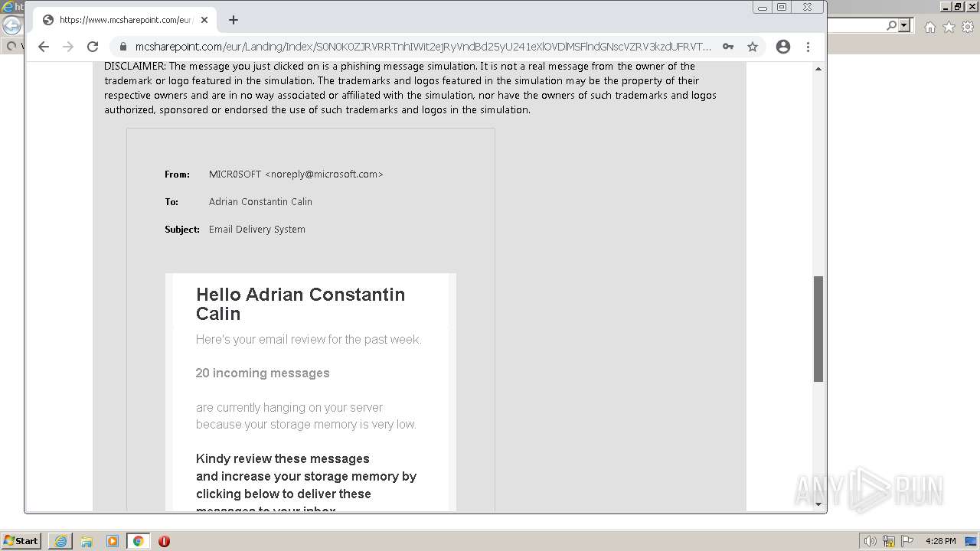Click "are currently hanging on your server" text
The height and width of the screenshot is (551, 980).
click(x=289, y=408)
